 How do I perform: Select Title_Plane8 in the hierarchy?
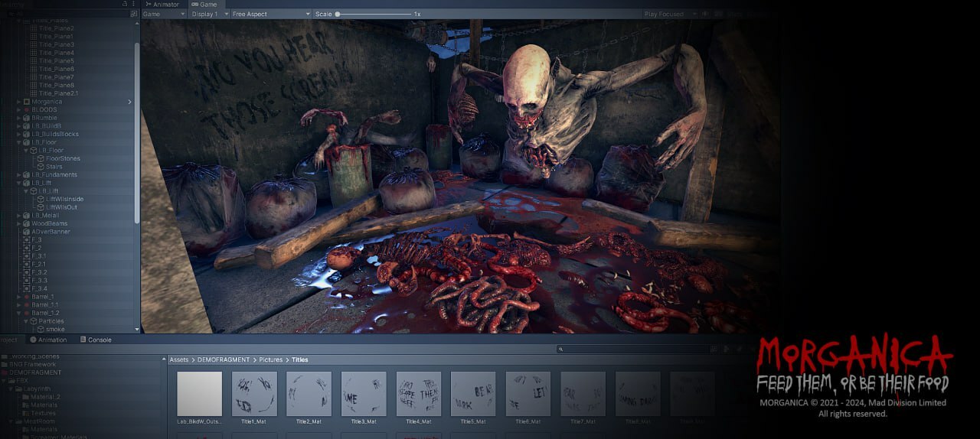(56, 85)
